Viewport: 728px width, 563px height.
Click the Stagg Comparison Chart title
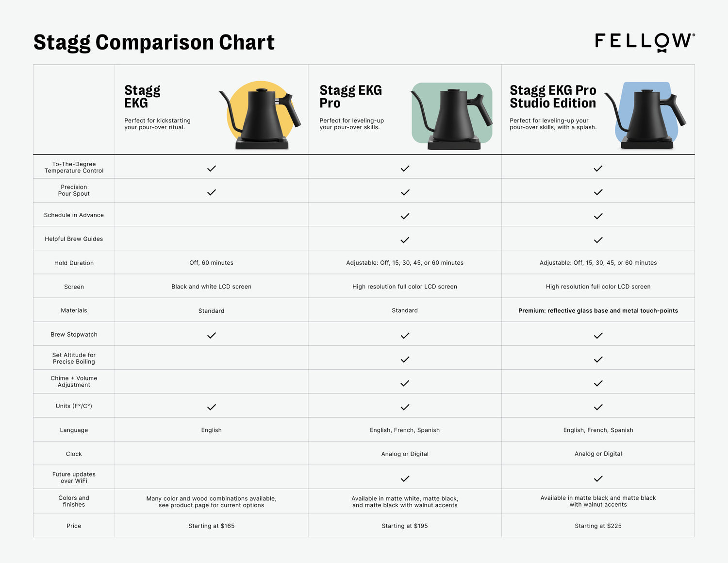[154, 42]
